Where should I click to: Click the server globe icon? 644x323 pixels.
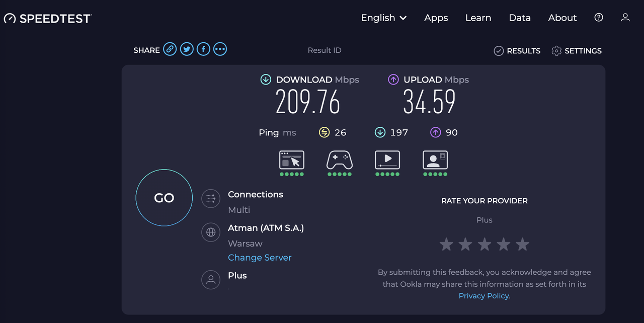(x=211, y=232)
